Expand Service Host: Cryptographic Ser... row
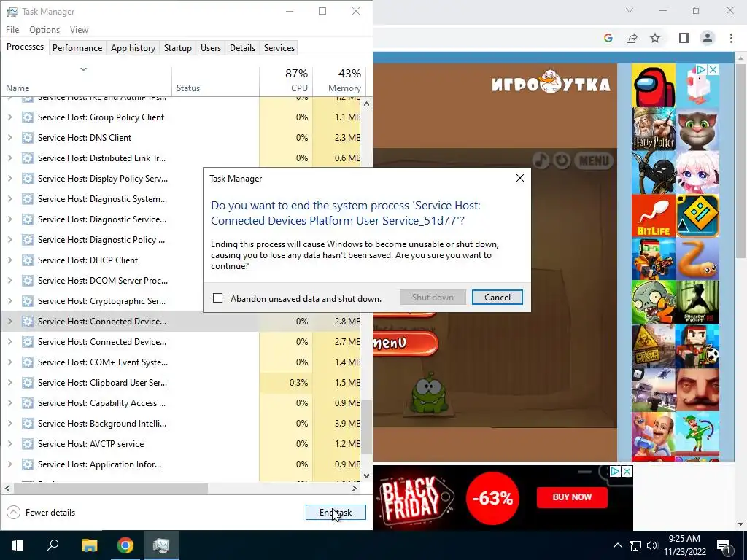The width and height of the screenshot is (747, 560). [10, 301]
